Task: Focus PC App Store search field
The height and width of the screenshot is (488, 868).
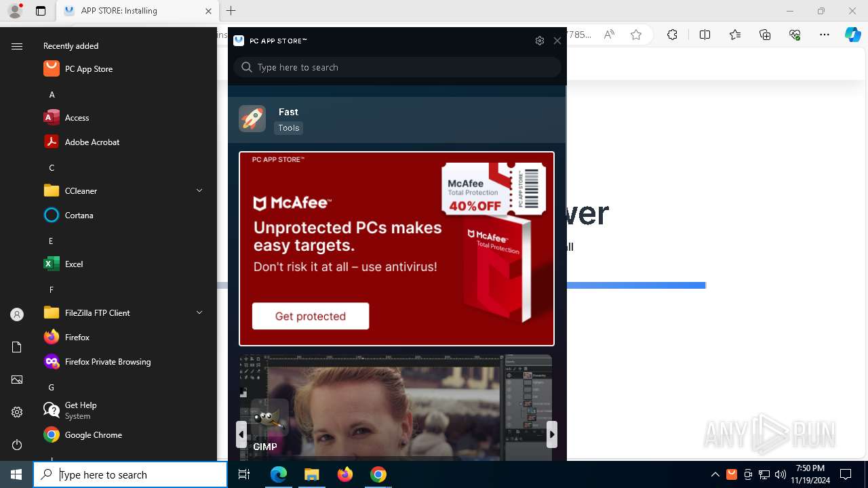Action: pos(397,67)
